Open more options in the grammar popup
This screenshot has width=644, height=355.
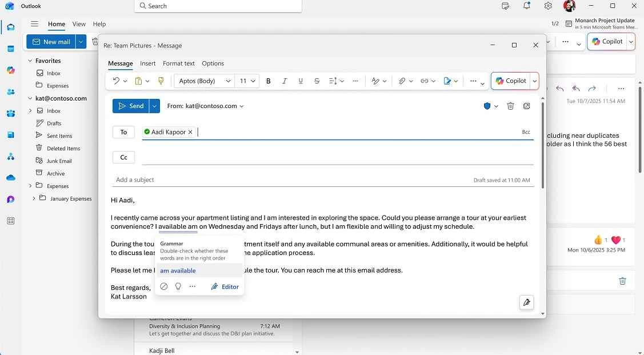(x=193, y=286)
